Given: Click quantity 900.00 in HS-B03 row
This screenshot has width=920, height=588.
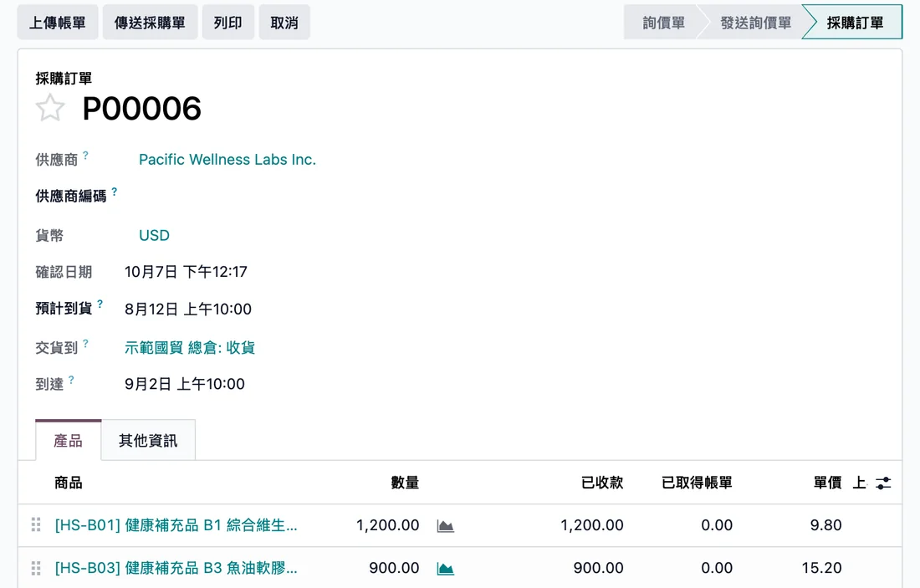Looking at the screenshot, I should coord(394,568).
